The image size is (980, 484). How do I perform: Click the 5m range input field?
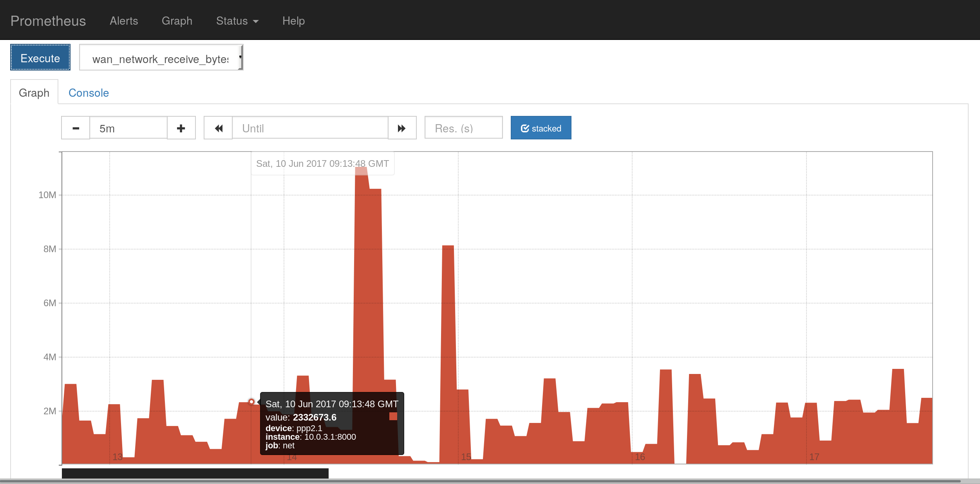(128, 128)
